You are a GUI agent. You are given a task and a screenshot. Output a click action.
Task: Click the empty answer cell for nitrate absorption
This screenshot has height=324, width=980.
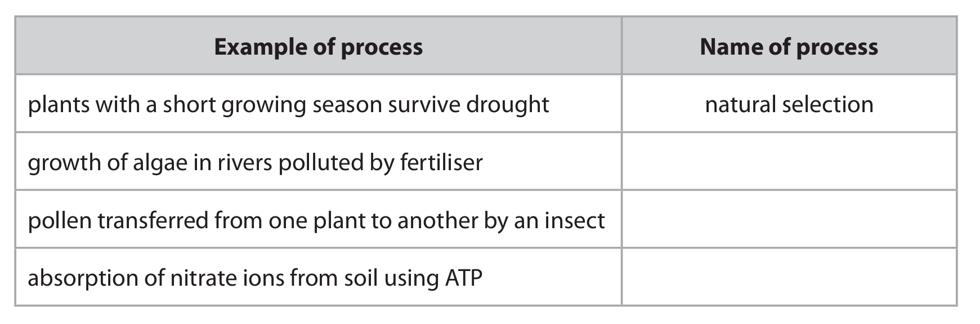[x=789, y=278]
